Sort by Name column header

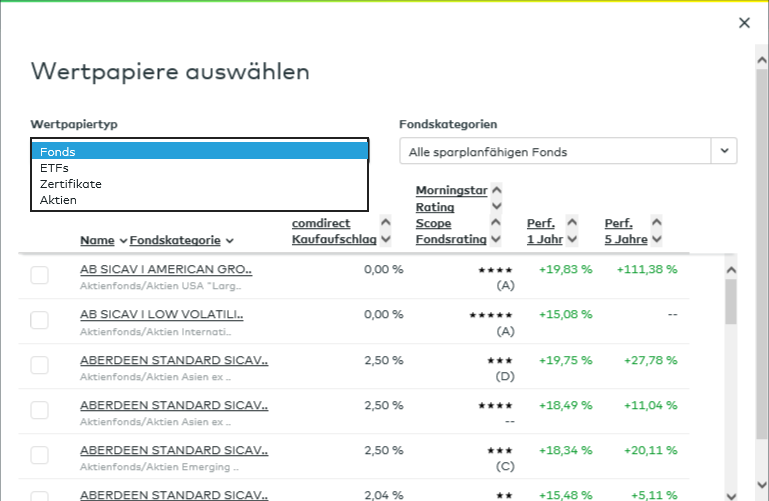(97, 240)
